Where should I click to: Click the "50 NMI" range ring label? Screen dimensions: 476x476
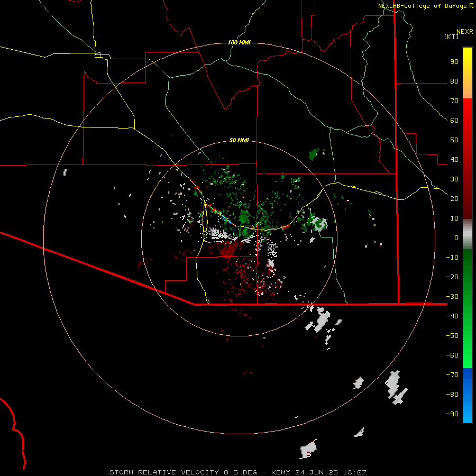click(x=239, y=140)
